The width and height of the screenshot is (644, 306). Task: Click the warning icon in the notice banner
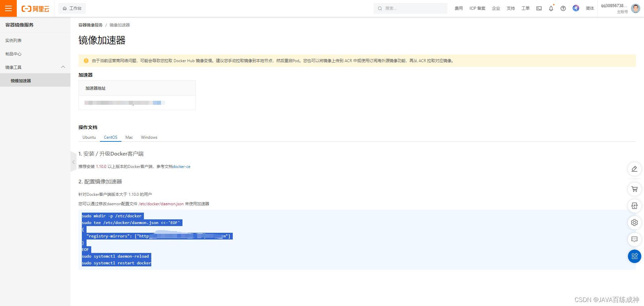click(x=86, y=61)
